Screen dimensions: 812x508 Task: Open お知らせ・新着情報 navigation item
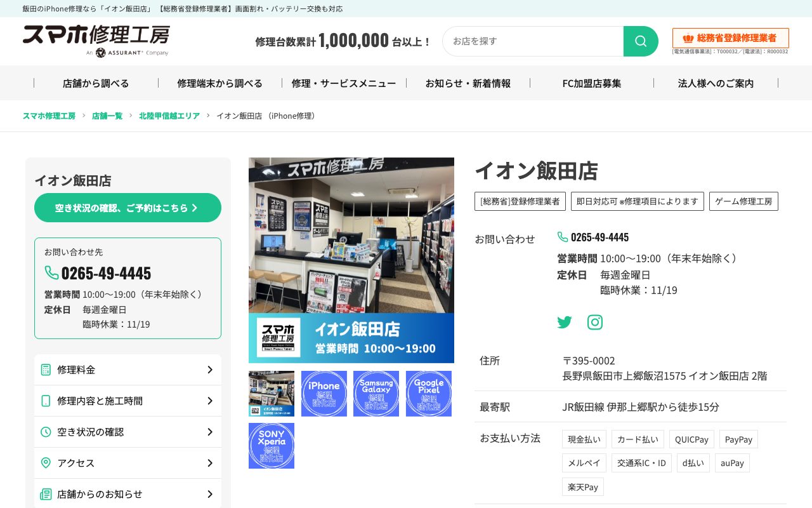468,83
